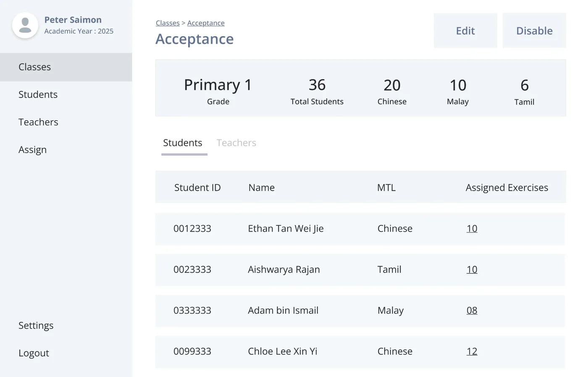Click the Disable button
This screenshot has width=588, height=377.
point(534,31)
